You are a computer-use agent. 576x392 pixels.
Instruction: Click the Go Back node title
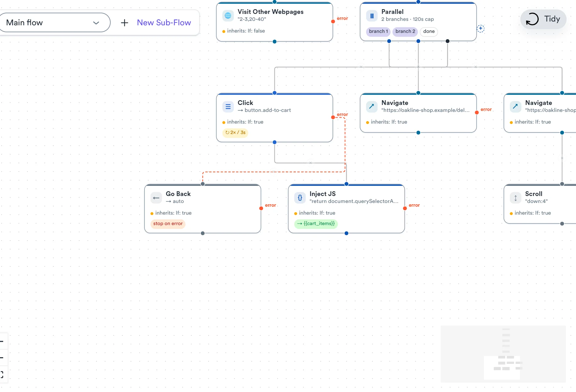pos(178,194)
